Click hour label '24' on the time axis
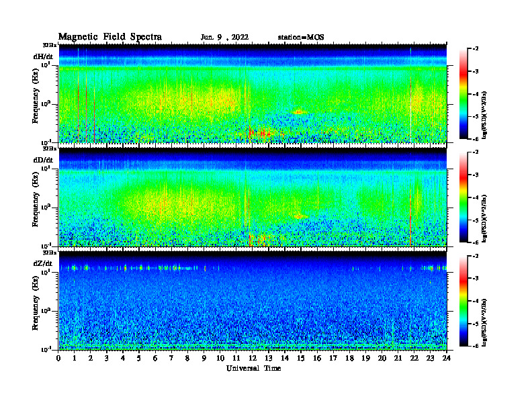This screenshot has width=532, height=411. coord(447,358)
